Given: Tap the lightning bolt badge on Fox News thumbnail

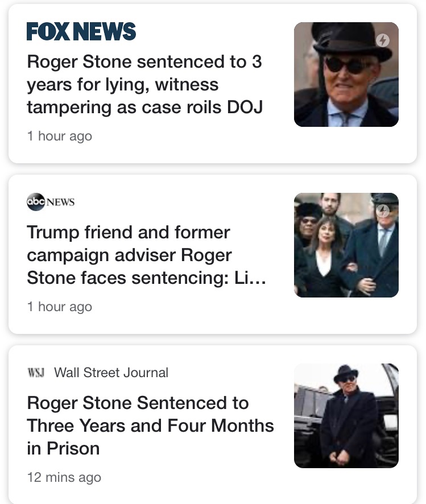Looking at the screenshot, I should [x=383, y=39].
